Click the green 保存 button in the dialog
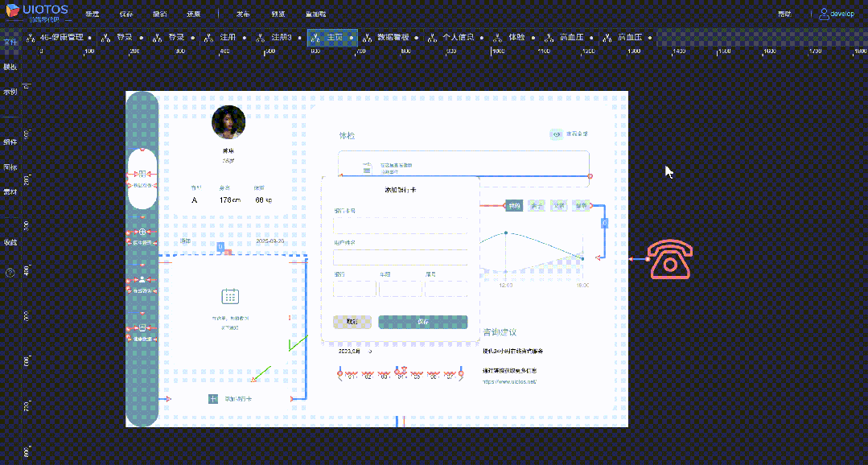 pos(423,322)
